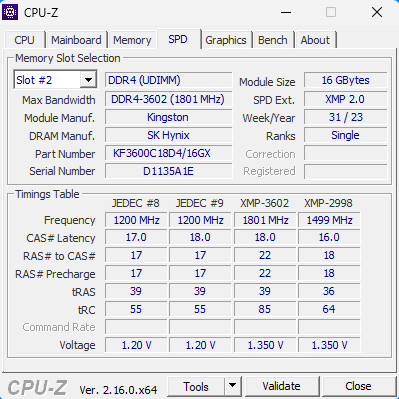Click the XMP 2.0 SPD Ext. value
Viewport: 399px width, 399px height.
[x=346, y=99]
